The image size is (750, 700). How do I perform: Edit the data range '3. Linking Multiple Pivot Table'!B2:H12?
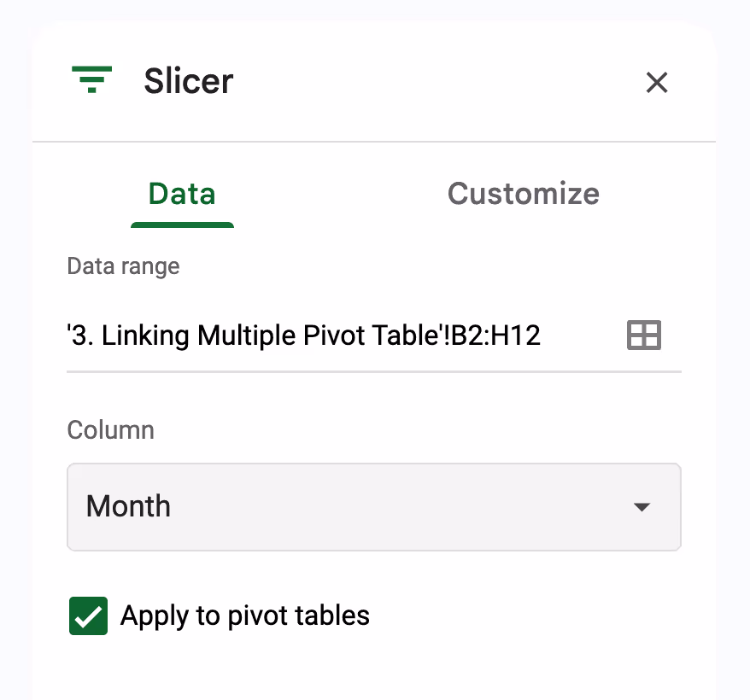(303, 335)
